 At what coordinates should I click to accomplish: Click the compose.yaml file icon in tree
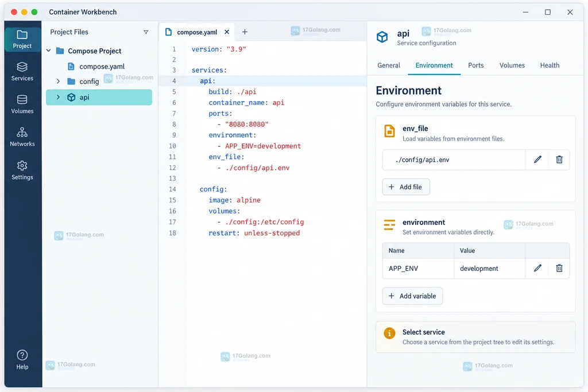pos(71,67)
